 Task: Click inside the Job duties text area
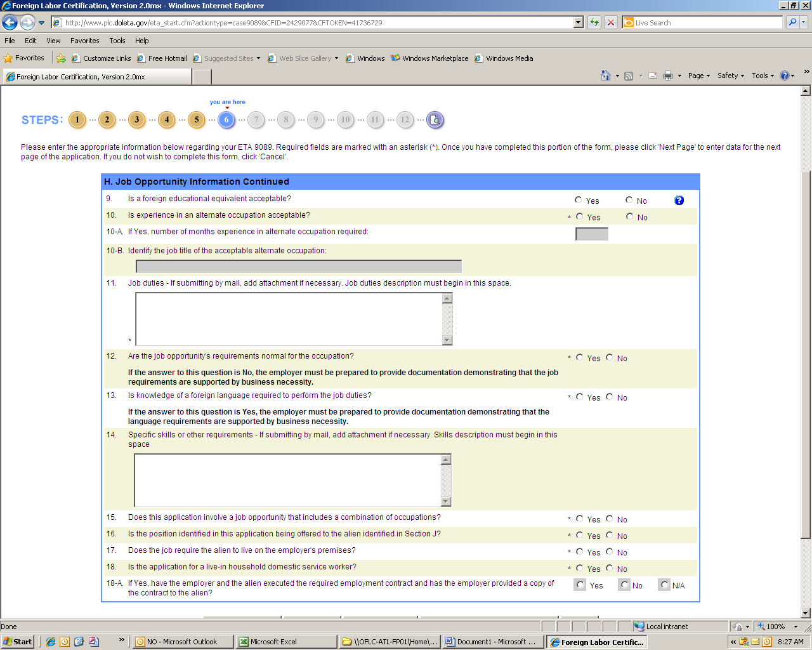pyautogui.click(x=289, y=319)
